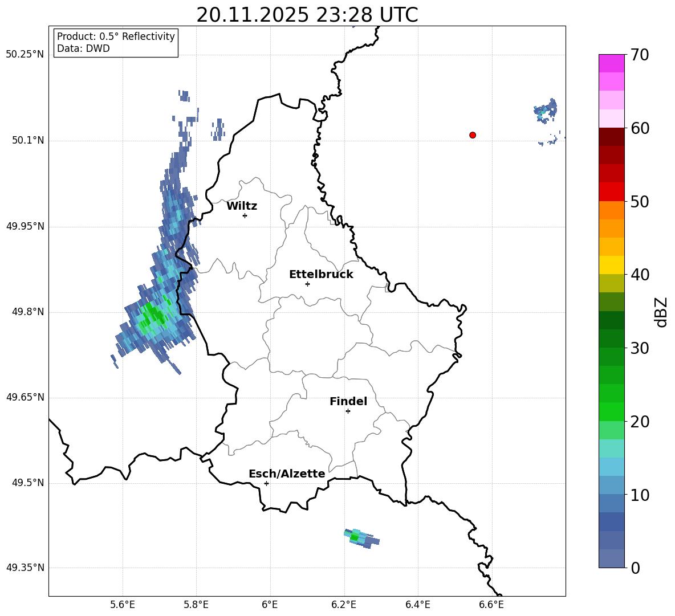Click the 50.1°N latitude label

pyautogui.click(x=28, y=140)
